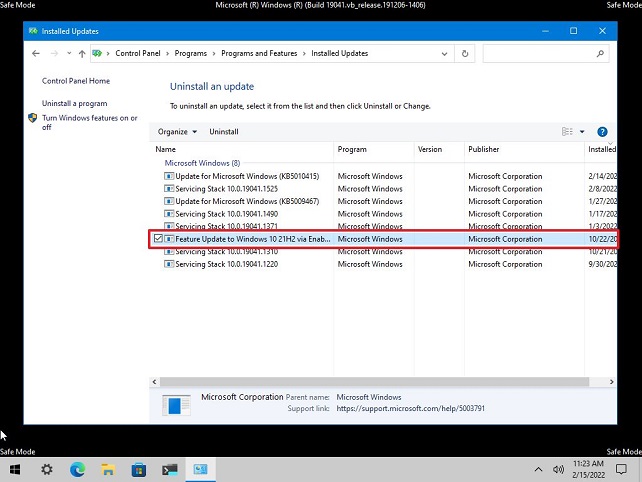Open the More options view dropdown arrow

point(582,132)
